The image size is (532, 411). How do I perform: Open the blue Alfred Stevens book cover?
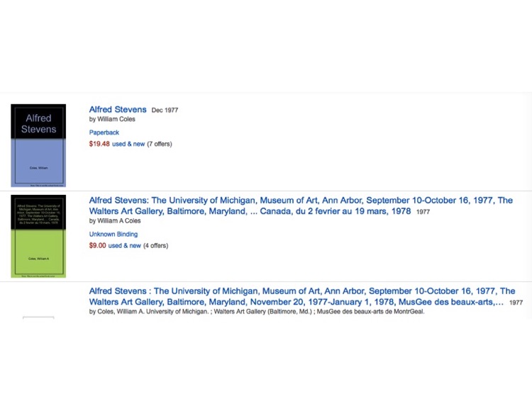(x=38, y=145)
